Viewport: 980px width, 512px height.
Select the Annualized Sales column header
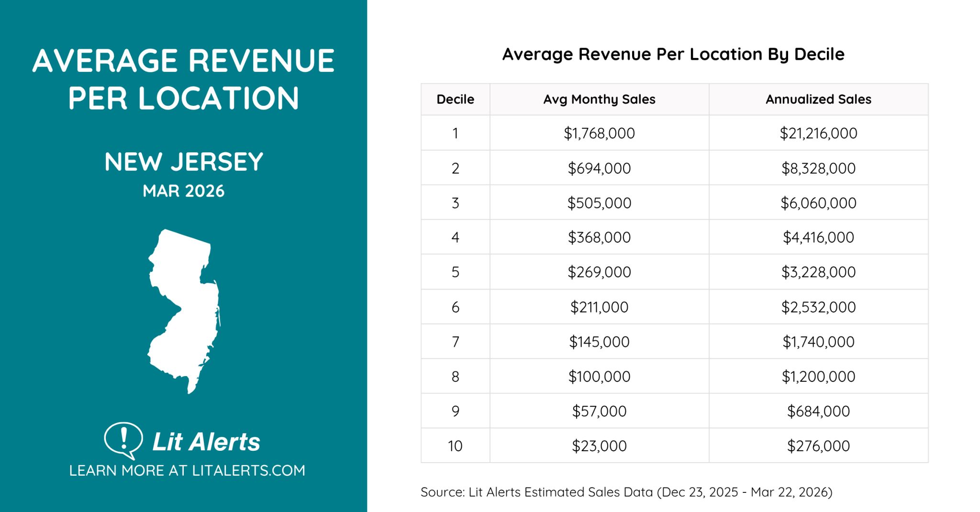(818, 99)
